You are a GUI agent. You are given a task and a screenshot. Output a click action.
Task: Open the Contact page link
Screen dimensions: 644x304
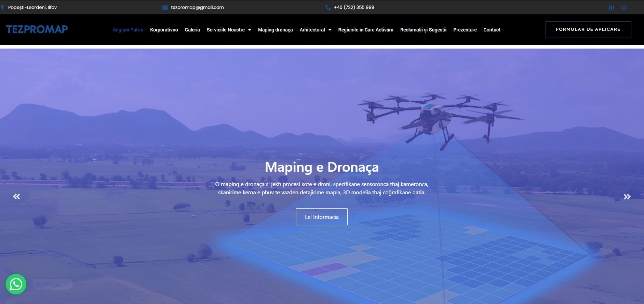pyautogui.click(x=492, y=30)
